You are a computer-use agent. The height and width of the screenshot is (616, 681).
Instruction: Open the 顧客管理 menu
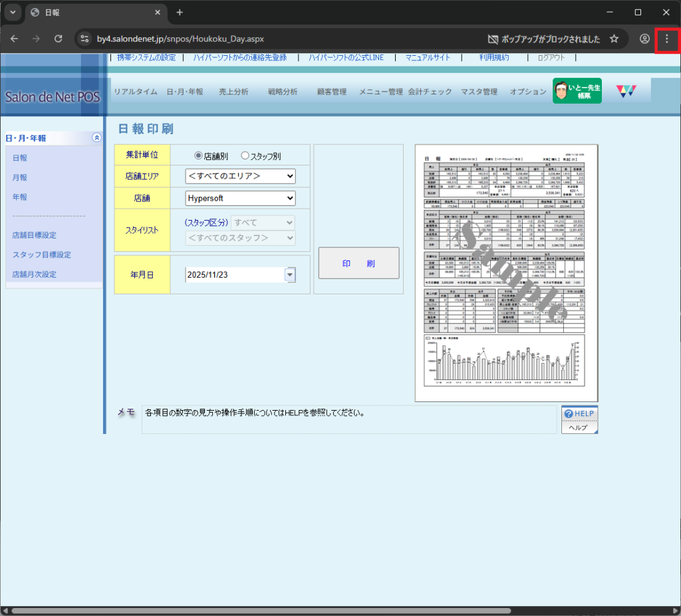tap(331, 92)
